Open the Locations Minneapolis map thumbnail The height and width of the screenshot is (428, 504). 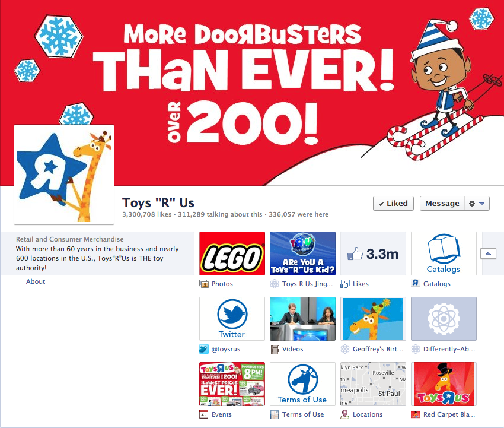(373, 384)
